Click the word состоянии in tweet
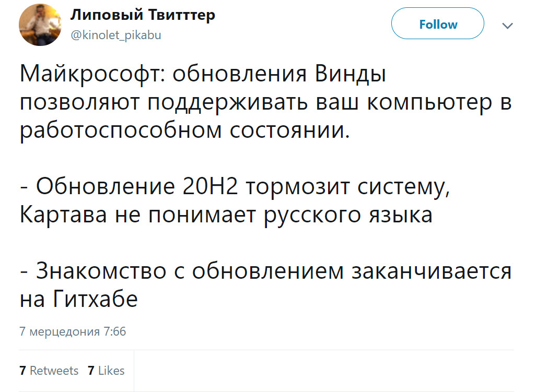536x392 pixels. click(289, 131)
